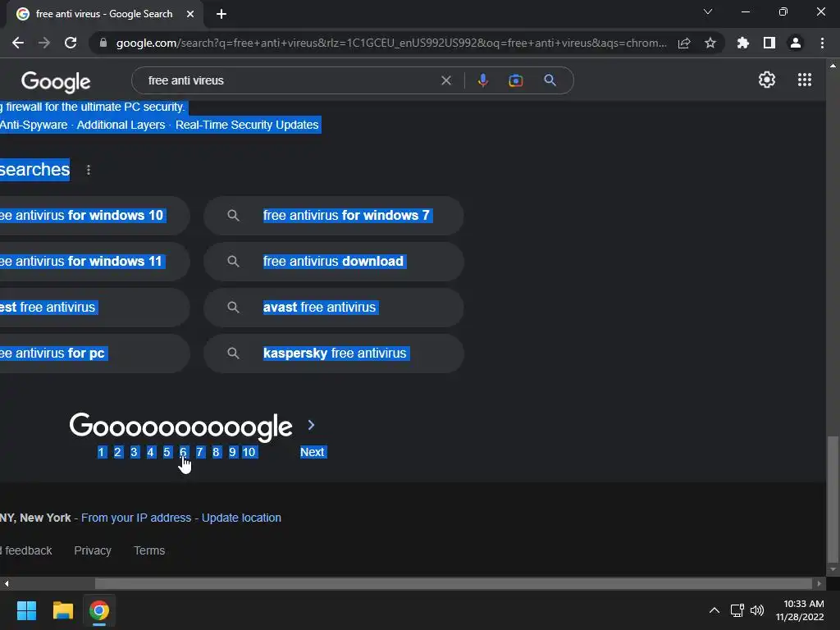Open the clock showing 10:33 AM
The image size is (840, 630).
pyautogui.click(x=800, y=610)
